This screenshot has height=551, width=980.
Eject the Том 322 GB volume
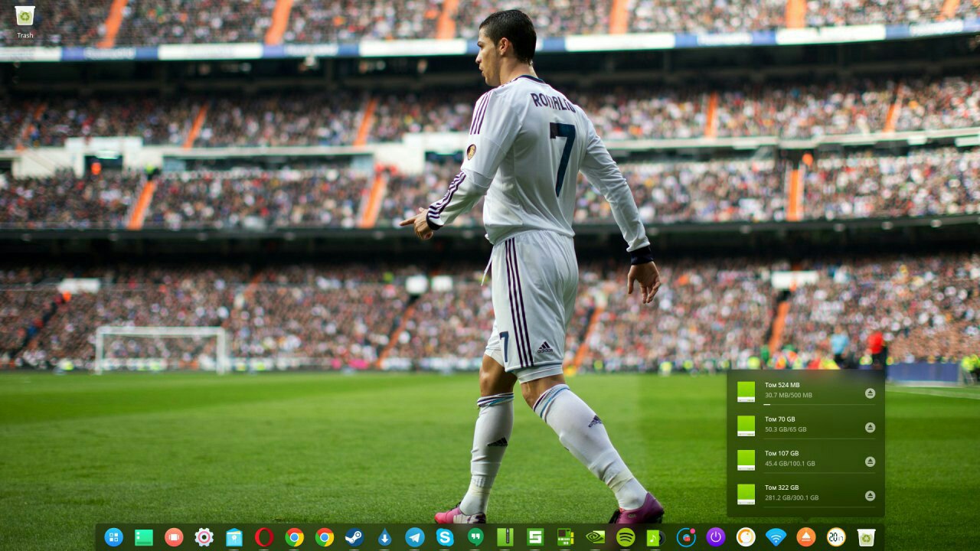(870, 496)
